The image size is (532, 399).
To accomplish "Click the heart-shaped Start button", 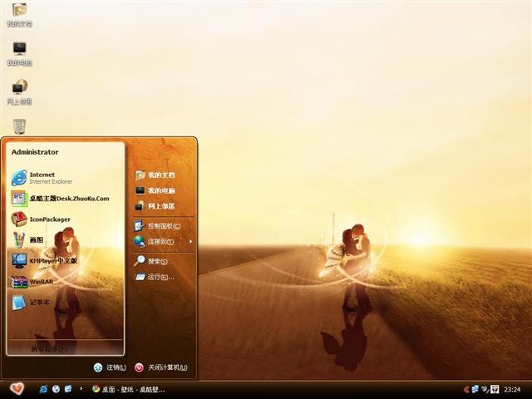I will (17, 388).
